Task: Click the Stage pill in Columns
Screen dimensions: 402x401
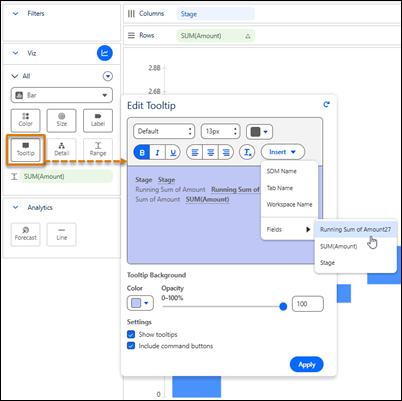Action: [x=215, y=14]
